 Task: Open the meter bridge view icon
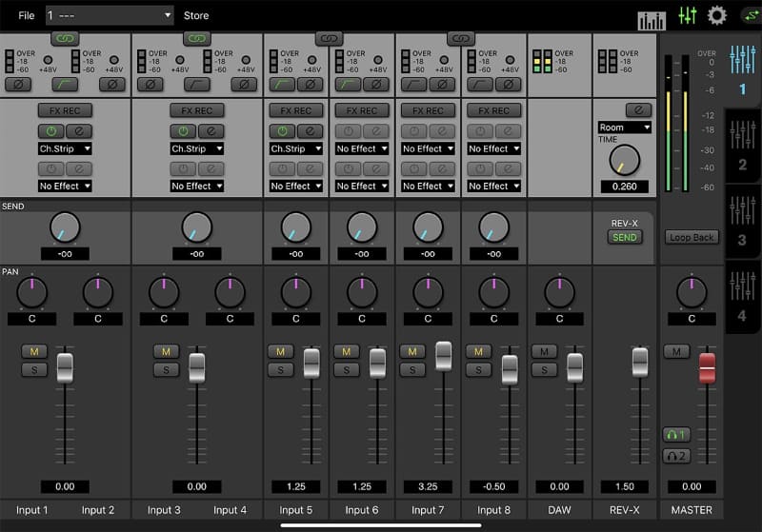pos(652,19)
